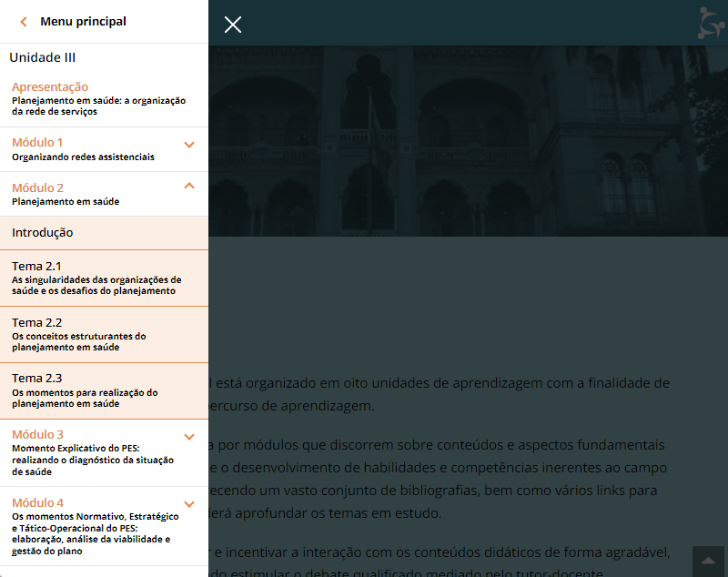Close the side menu with X icon

[233, 25]
